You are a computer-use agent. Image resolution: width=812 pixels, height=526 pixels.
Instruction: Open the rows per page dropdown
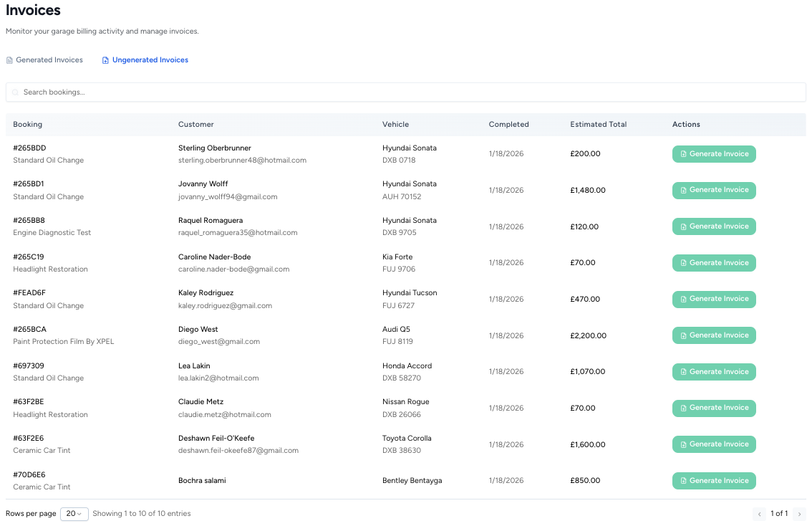74,513
